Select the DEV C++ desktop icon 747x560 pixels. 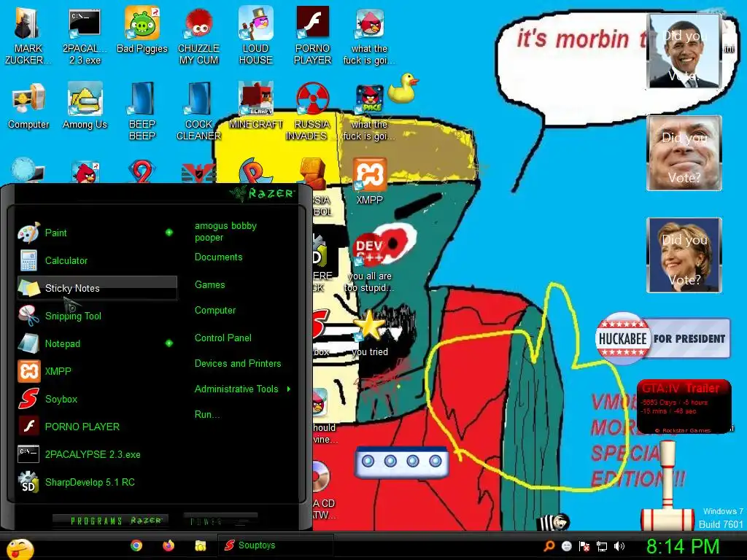coord(370,262)
